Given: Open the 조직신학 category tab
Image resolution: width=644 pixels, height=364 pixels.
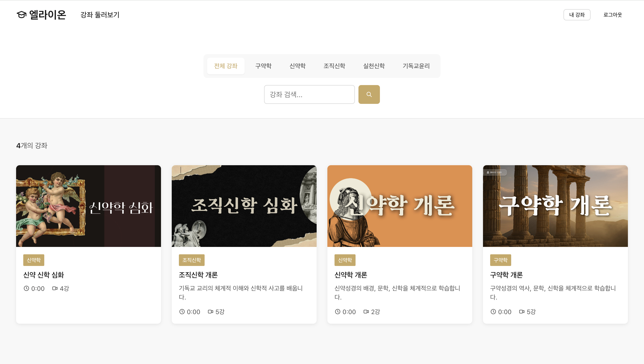Looking at the screenshot, I should (x=334, y=66).
